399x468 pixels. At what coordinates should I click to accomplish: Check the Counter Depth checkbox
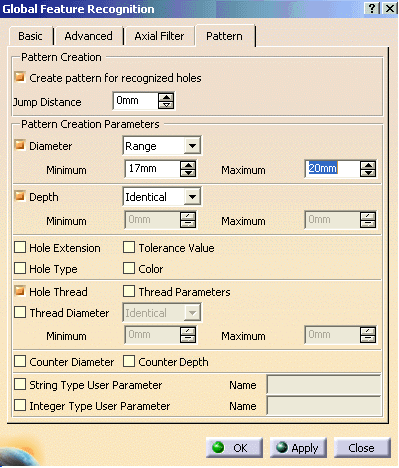(129, 361)
